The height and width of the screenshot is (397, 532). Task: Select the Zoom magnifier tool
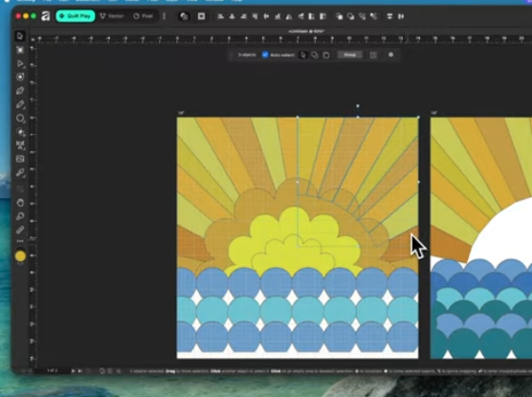[x=20, y=216]
